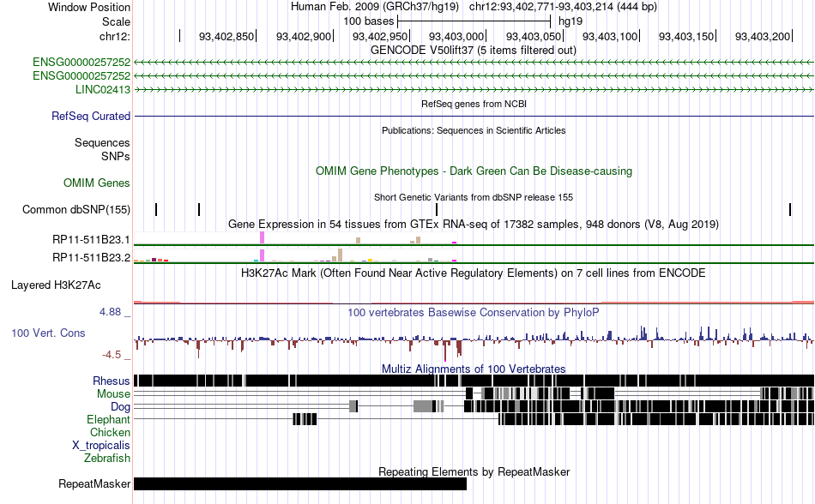
Task: Open RefSeq Curated track label
Action: [91, 116]
